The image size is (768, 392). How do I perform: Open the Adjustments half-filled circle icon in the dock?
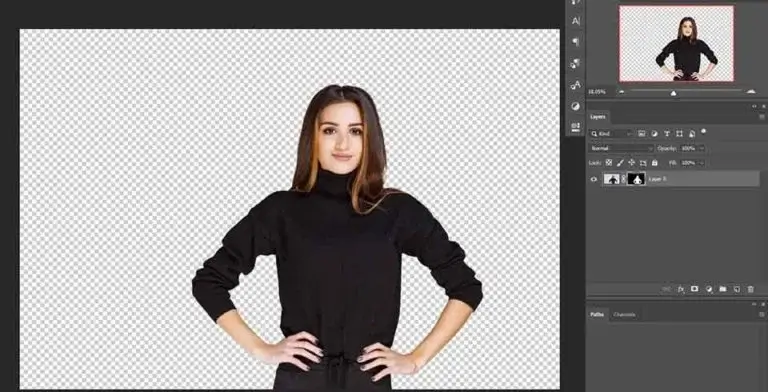[x=576, y=106]
